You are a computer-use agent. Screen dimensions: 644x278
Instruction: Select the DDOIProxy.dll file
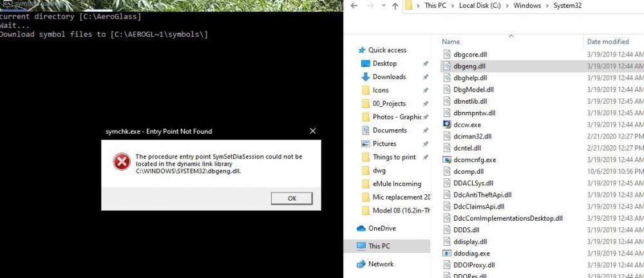475,265
